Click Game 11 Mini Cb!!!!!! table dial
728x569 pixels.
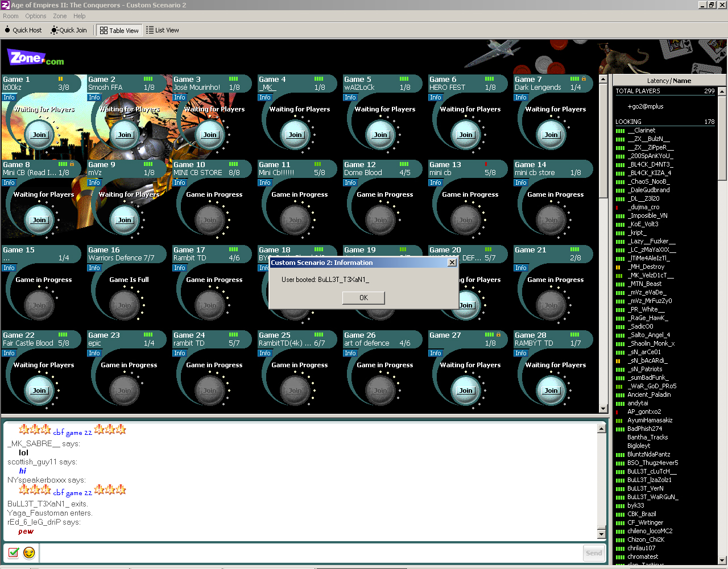click(295, 220)
